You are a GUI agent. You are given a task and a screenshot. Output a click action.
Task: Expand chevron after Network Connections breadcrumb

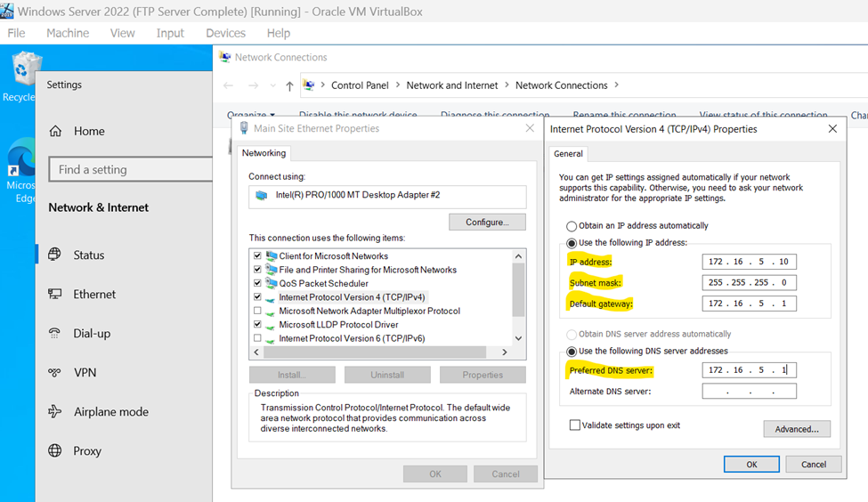[x=616, y=85]
